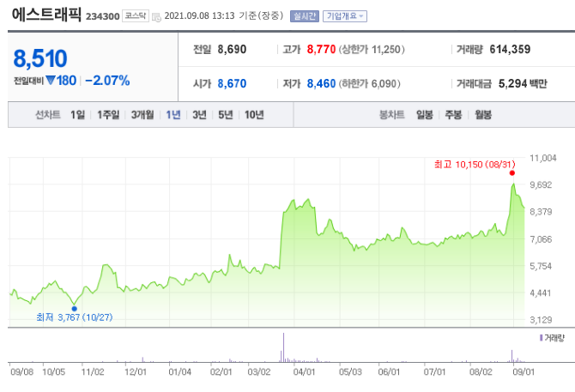Show the 10년 chart range
Screen dimensions: 575x392
coord(254,115)
